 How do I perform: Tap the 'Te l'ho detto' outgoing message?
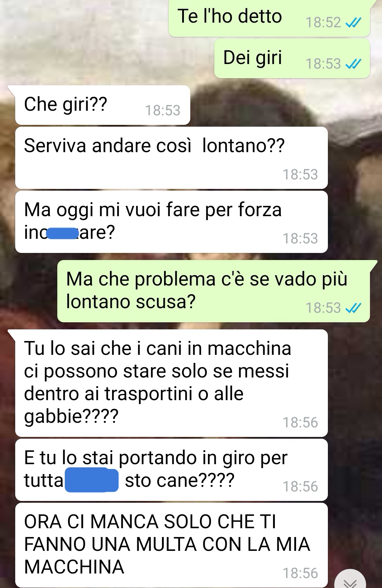tap(269, 18)
